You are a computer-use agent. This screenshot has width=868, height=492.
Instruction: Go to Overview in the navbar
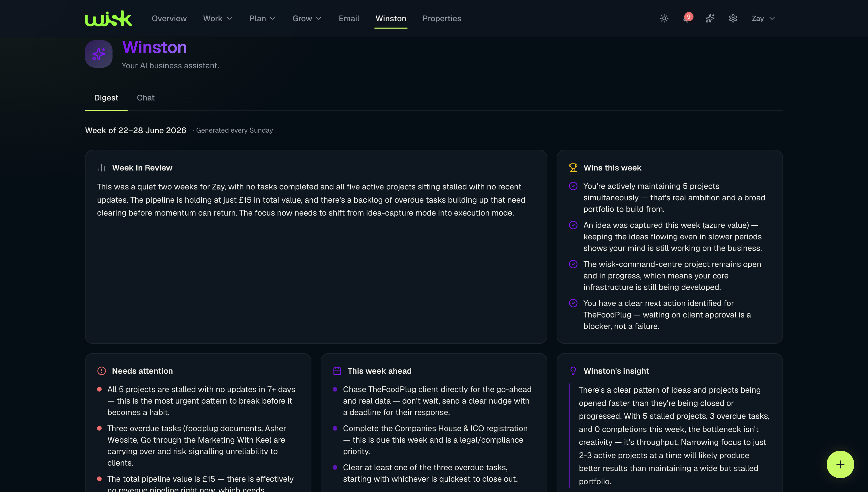[x=169, y=18]
